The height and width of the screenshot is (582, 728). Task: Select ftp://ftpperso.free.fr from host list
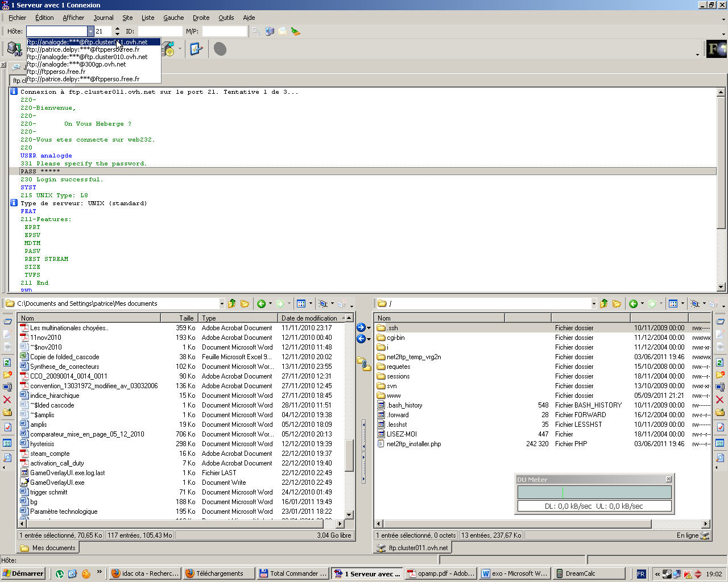click(x=57, y=72)
